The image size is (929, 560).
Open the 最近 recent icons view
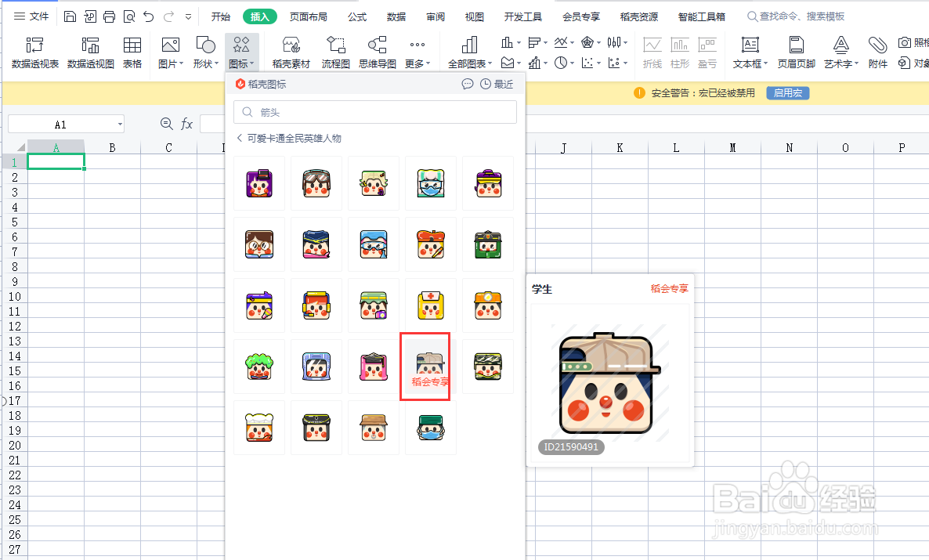pyautogui.click(x=501, y=83)
